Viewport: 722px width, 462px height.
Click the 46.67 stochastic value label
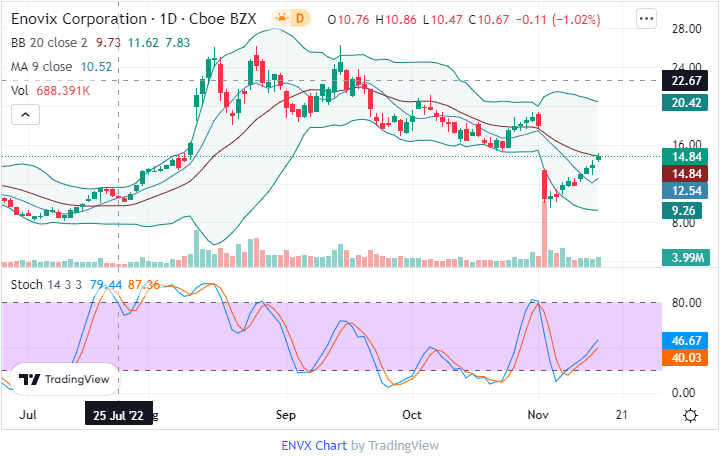coord(685,340)
